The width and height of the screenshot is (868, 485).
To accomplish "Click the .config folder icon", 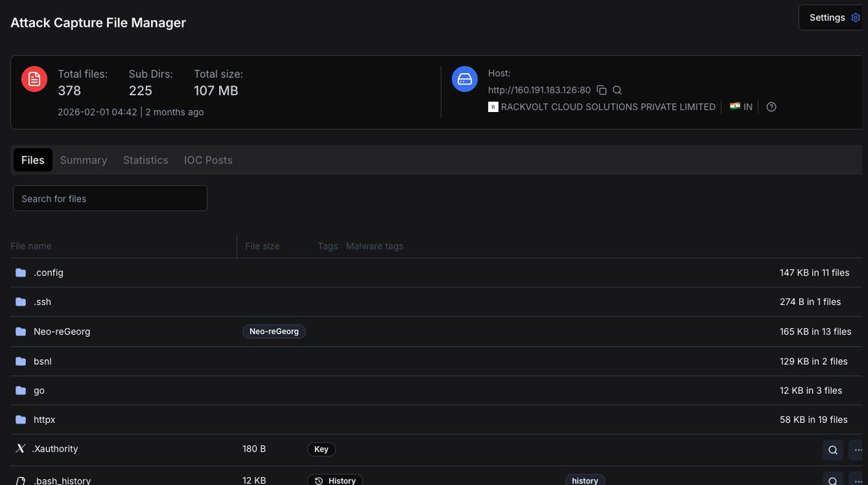I will coord(20,272).
